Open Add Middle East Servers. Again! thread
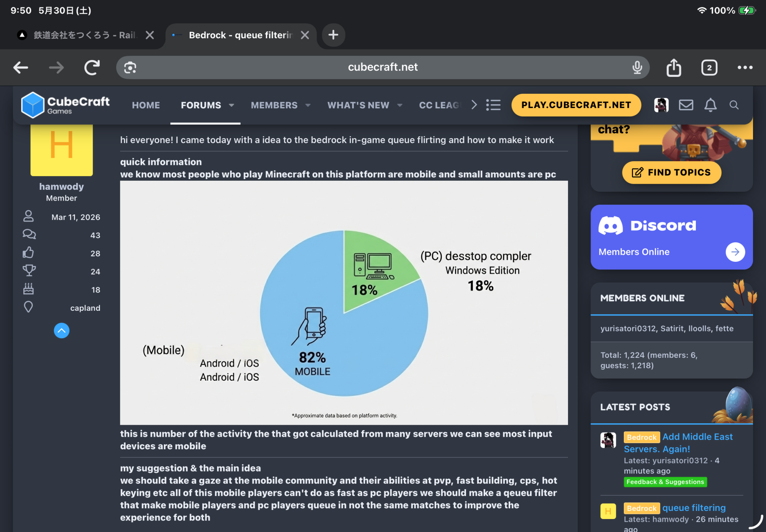Viewport: 766px width, 532px height. pos(678,443)
